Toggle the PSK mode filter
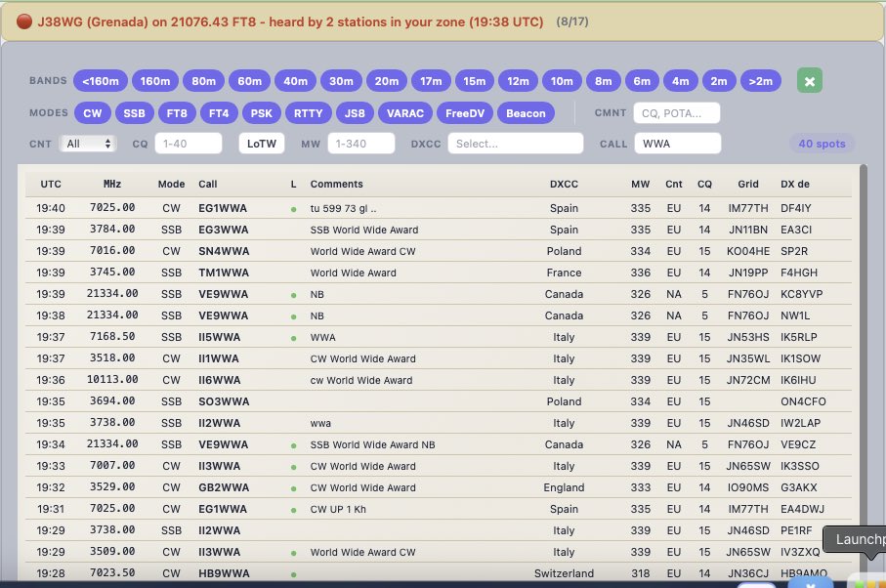Image resolution: width=886 pixels, height=588 pixels. [x=262, y=113]
